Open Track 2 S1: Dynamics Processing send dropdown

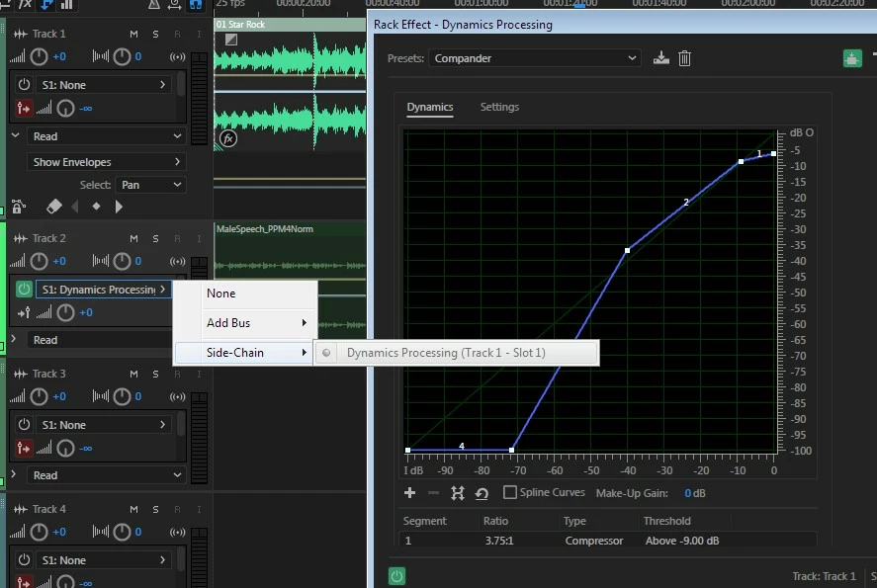104,290
